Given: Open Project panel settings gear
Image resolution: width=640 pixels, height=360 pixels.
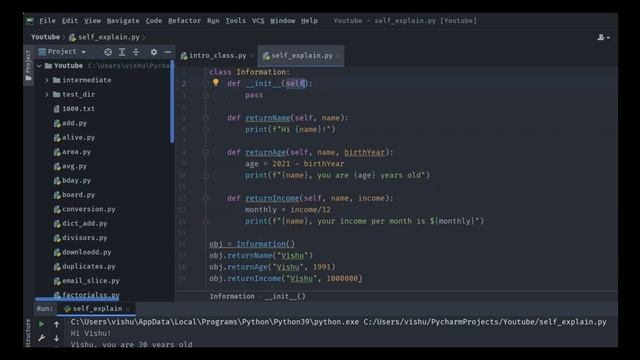Looking at the screenshot, I should pyautogui.click(x=153, y=52).
